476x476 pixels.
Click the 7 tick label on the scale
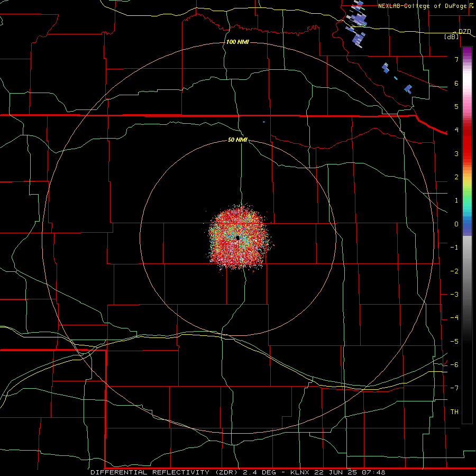pyautogui.click(x=456, y=59)
